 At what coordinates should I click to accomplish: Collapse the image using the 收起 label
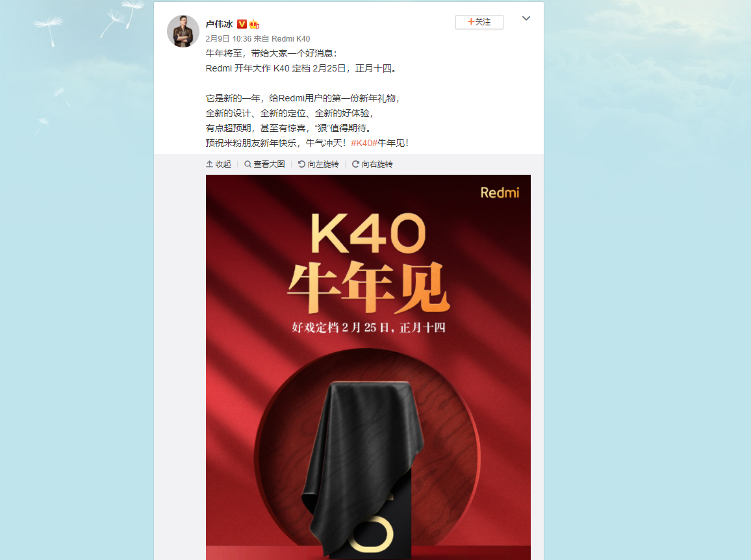(223, 164)
